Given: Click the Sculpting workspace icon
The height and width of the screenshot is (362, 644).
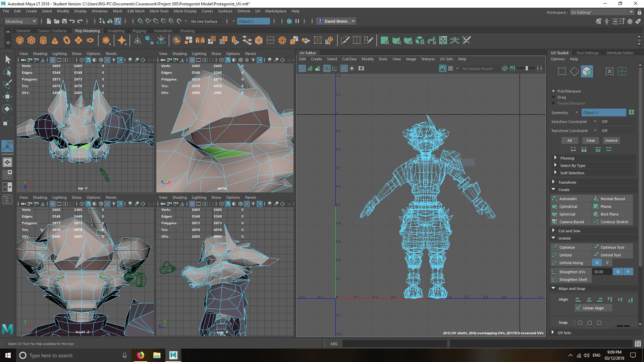Looking at the screenshot, I should pyautogui.click(x=115, y=31).
